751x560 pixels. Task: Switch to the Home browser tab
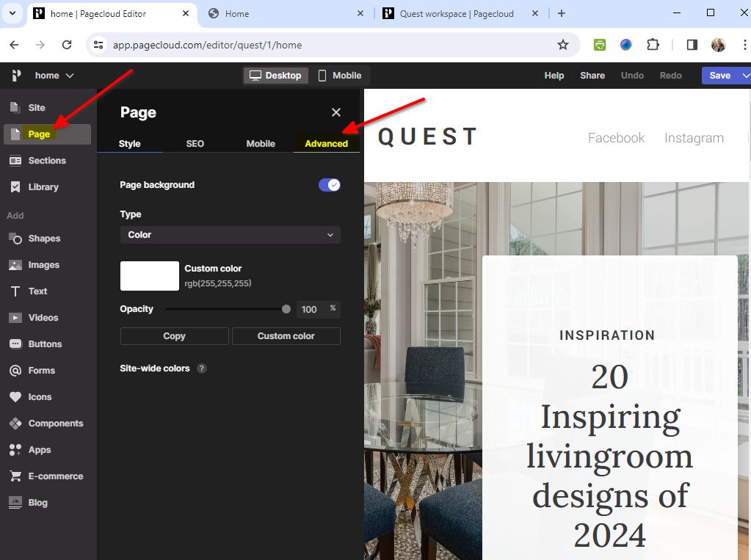tap(286, 13)
